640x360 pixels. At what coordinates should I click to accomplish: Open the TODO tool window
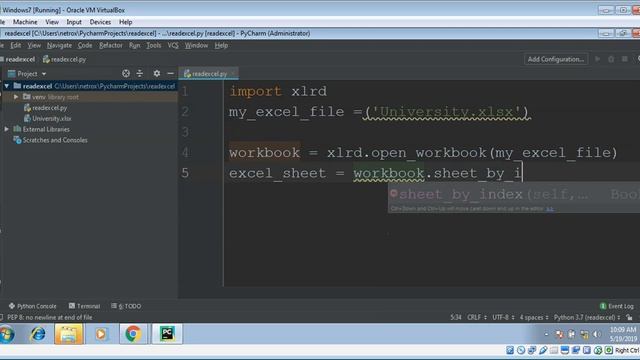click(x=126, y=306)
